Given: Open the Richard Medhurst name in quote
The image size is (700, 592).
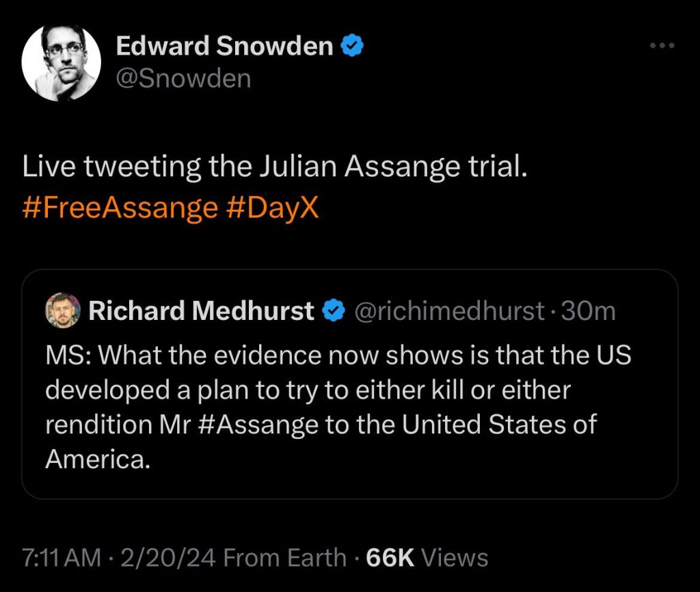Looking at the screenshot, I should tap(201, 311).
